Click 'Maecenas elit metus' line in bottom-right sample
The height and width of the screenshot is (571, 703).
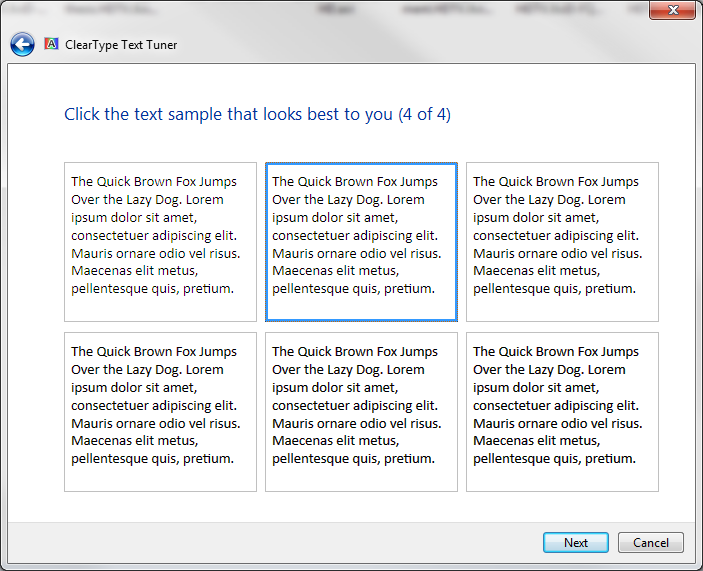[537, 441]
